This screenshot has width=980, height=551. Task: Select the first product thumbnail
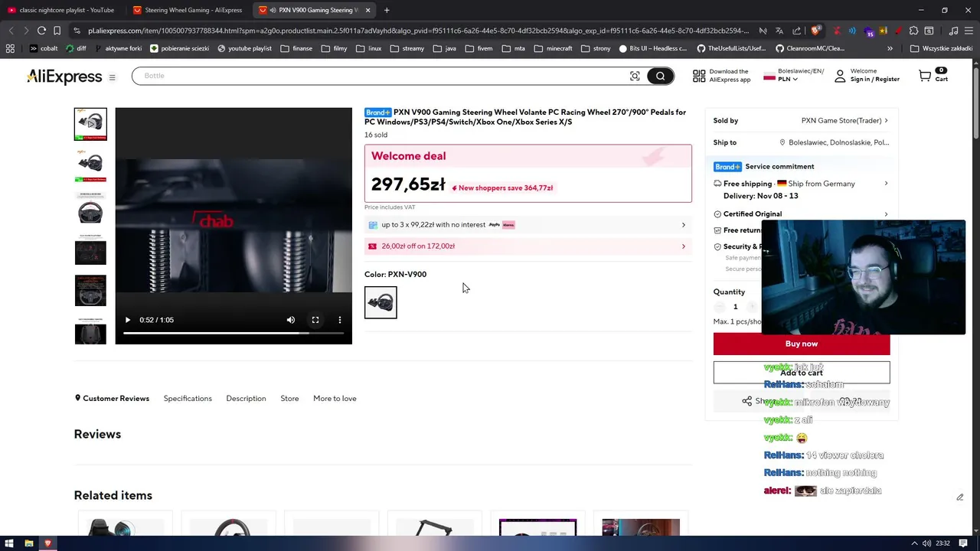pos(90,124)
